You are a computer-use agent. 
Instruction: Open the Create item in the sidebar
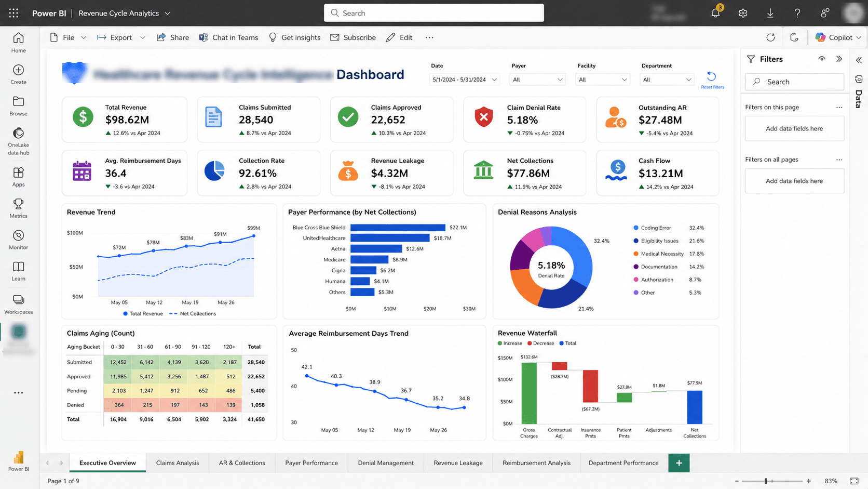click(x=18, y=74)
